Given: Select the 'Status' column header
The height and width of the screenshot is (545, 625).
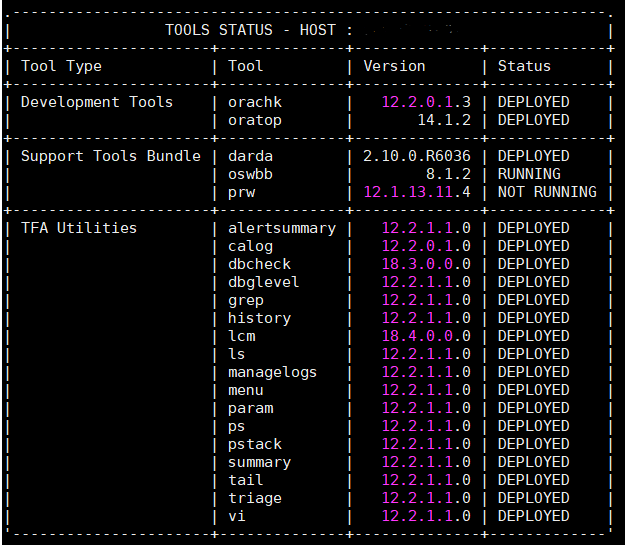Looking at the screenshot, I should (524, 66).
